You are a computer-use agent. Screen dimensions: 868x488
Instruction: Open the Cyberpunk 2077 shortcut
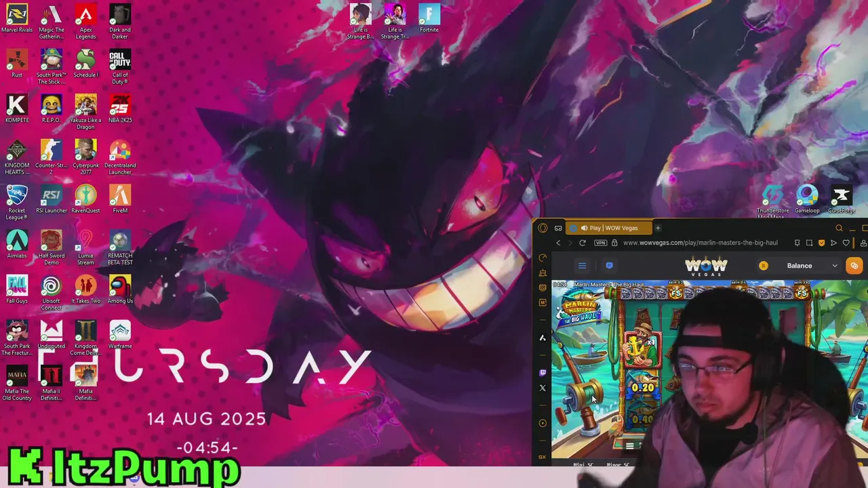pyautogui.click(x=85, y=157)
